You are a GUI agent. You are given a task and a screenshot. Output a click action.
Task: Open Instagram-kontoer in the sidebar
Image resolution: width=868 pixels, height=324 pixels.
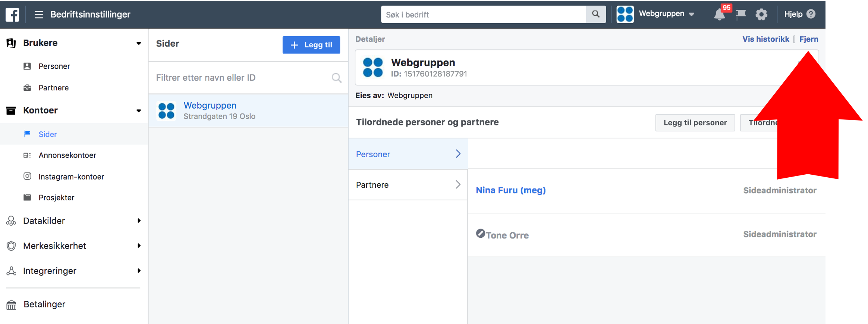[x=71, y=177]
